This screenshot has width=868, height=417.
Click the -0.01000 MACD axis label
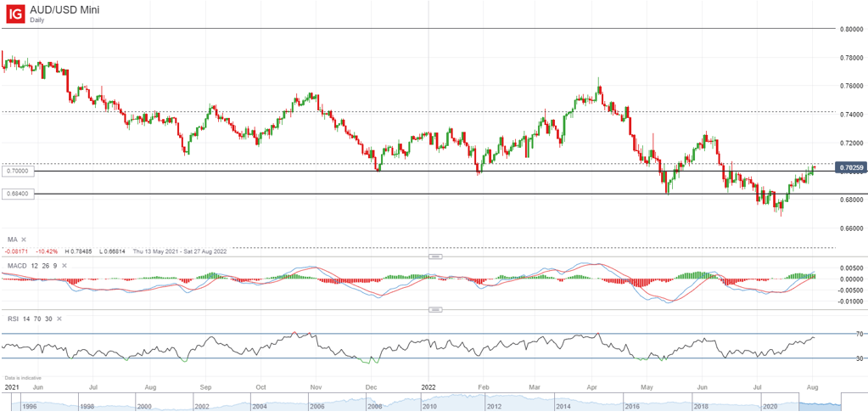click(x=852, y=301)
